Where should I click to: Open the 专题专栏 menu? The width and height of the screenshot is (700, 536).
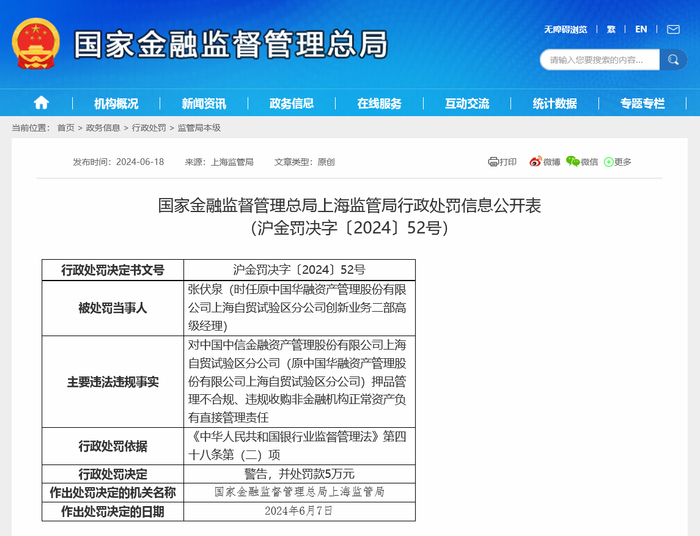(x=642, y=104)
